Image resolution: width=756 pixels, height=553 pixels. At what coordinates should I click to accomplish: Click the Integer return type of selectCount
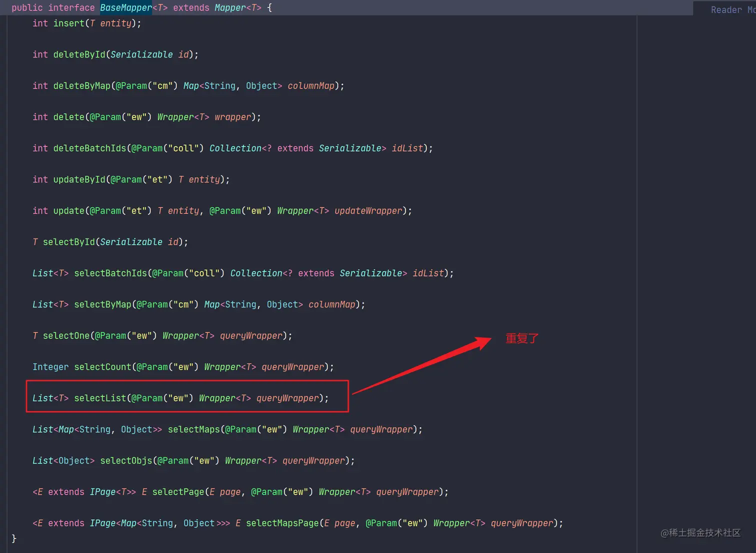click(50, 367)
